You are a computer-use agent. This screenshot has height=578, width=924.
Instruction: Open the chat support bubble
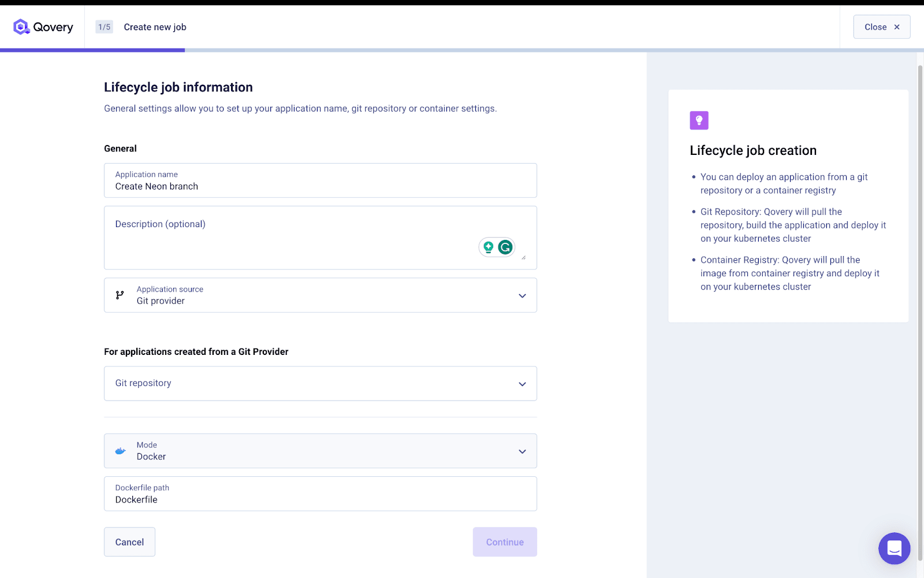click(894, 548)
